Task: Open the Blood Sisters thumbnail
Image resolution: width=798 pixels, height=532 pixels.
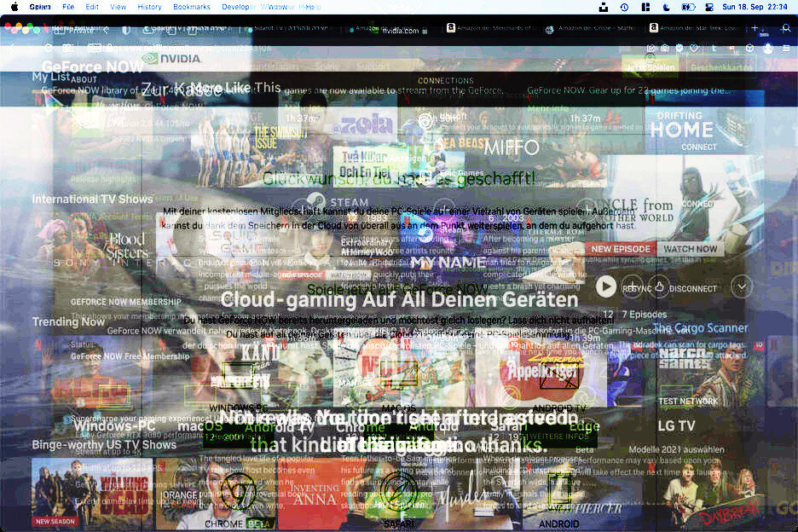Action: click(94, 246)
